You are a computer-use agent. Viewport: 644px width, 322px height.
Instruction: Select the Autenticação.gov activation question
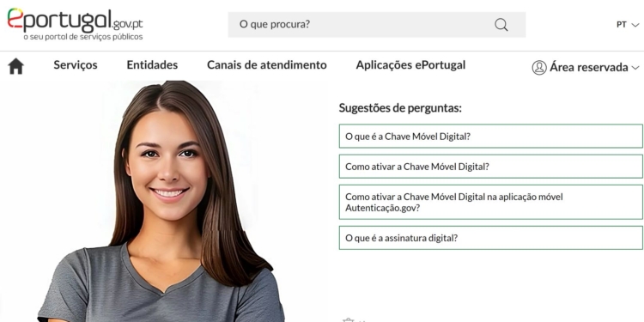coord(491,202)
